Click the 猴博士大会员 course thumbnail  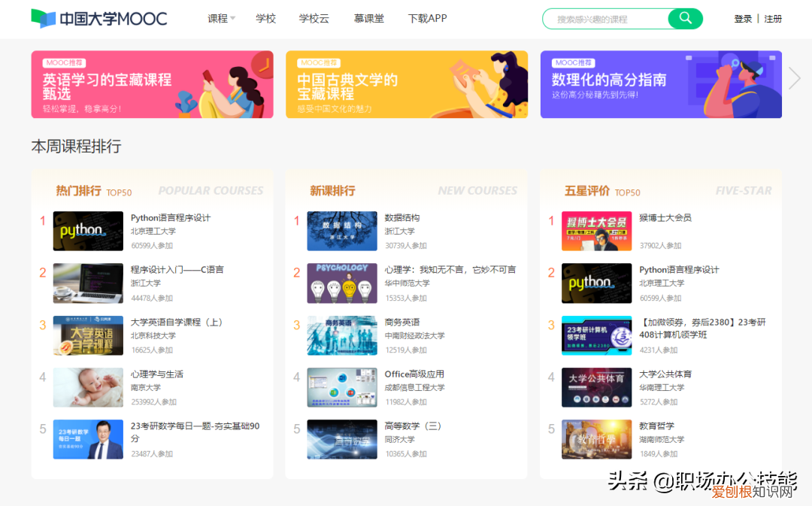click(596, 231)
